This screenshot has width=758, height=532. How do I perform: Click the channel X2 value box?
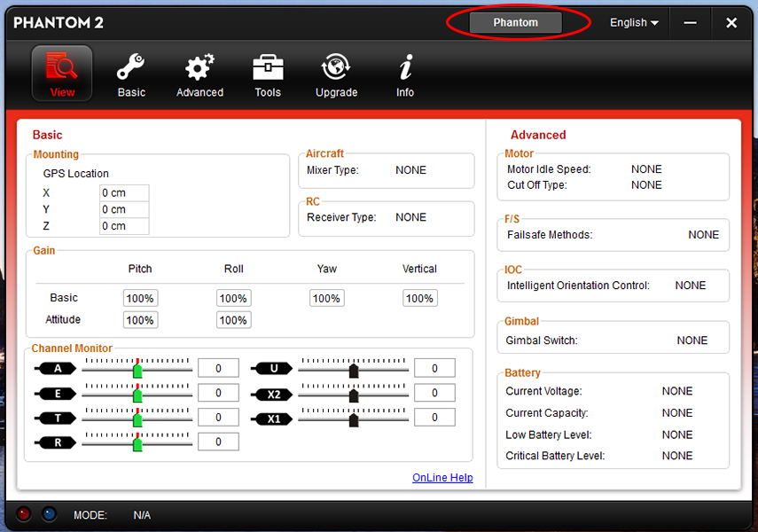tap(434, 393)
